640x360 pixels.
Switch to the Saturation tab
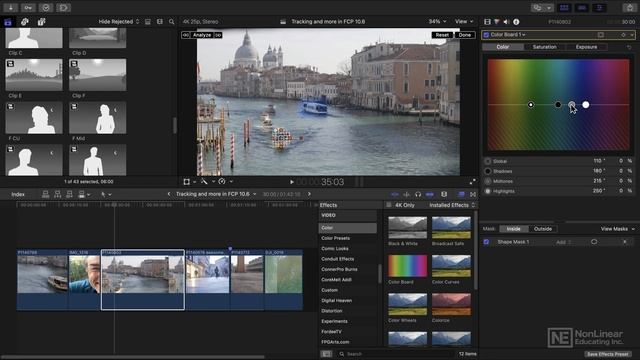click(x=544, y=47)
